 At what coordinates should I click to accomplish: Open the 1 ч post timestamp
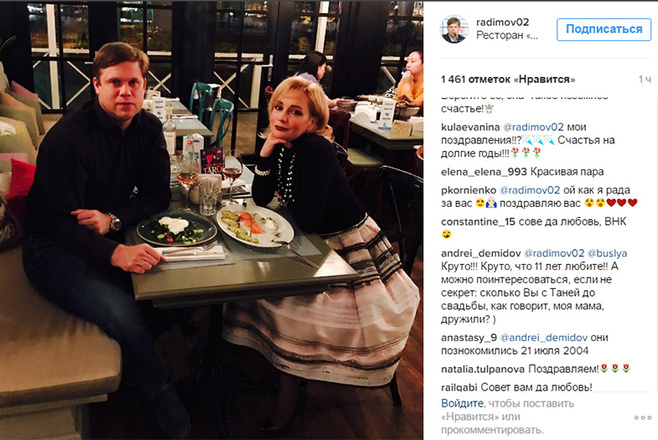645,79
